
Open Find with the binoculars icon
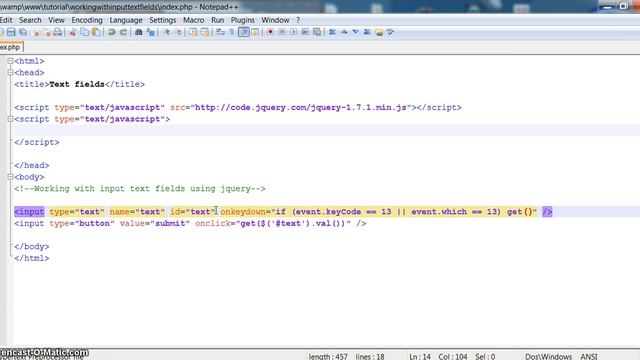[138, 32]
